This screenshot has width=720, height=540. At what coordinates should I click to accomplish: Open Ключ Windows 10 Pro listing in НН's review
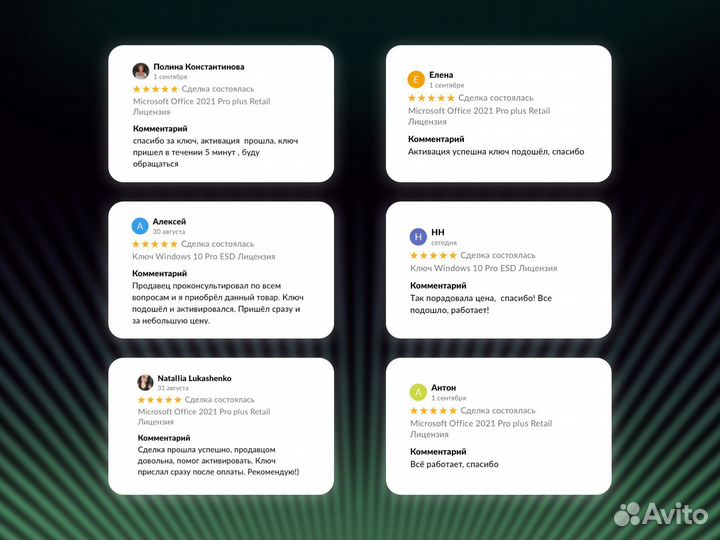(x=483, y=268)
